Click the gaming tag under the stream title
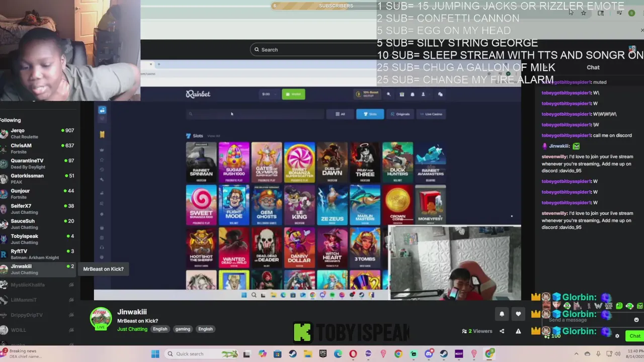This screenshot has height=362, width=644. pos(183,329)
